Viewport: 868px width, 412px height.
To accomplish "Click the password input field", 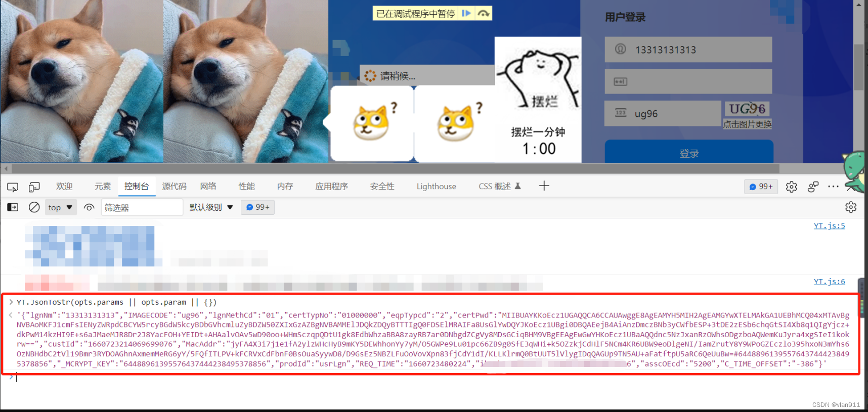I will [688, 81].
